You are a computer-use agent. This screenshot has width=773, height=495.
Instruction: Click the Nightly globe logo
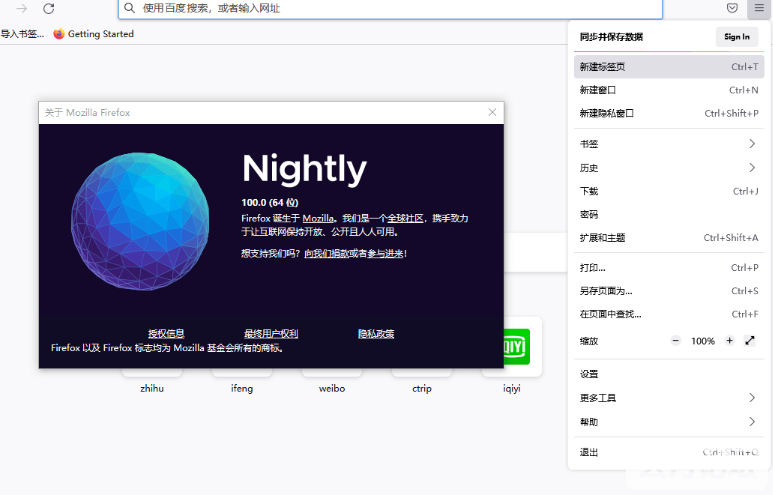tap(140, 221)
